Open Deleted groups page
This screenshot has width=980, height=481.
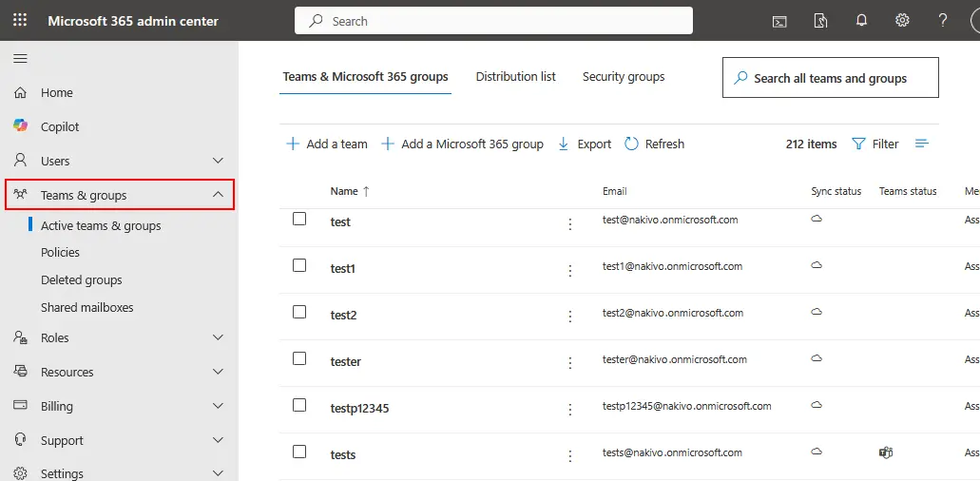point(81,279)
